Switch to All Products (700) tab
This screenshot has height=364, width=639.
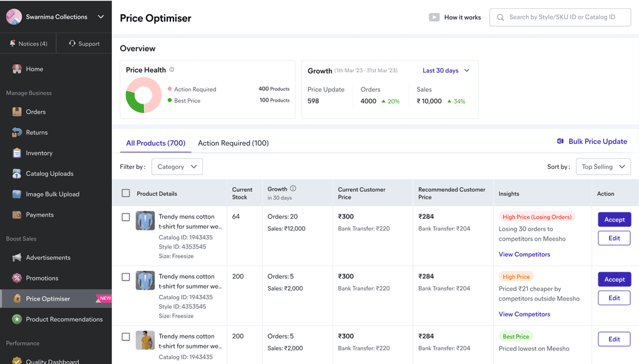click(155, 143)
